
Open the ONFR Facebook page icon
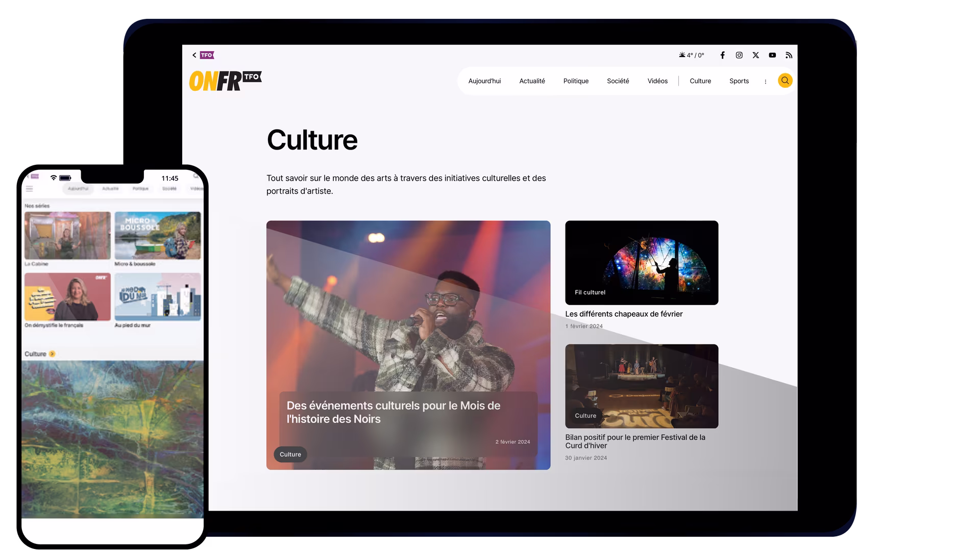point(722,55)
